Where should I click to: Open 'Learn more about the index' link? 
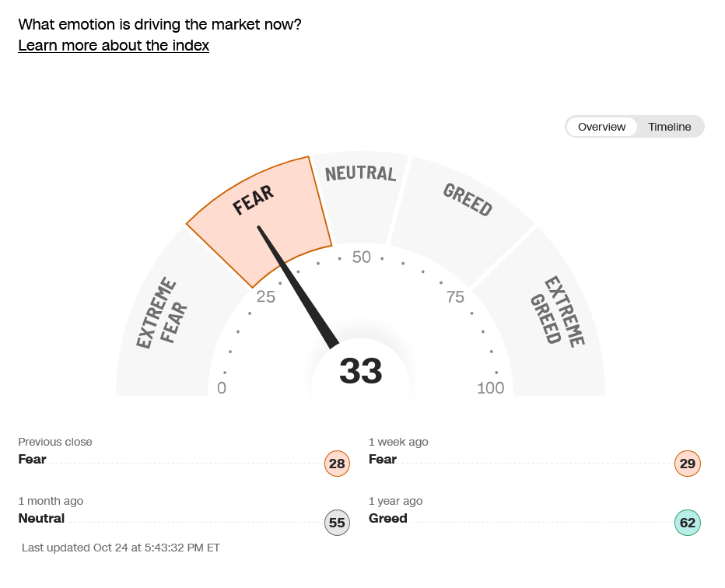[114, 45]
